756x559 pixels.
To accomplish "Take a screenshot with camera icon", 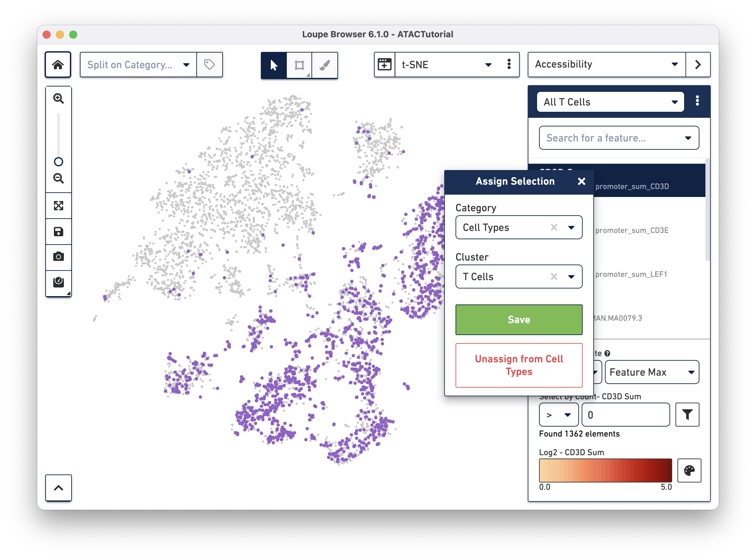I will click(59, 257).
